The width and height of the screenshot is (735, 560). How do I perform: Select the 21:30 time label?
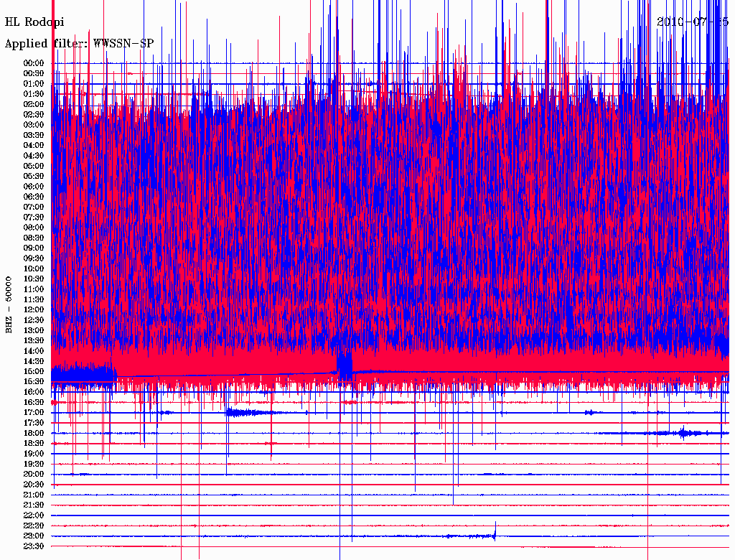pos(34,505)
